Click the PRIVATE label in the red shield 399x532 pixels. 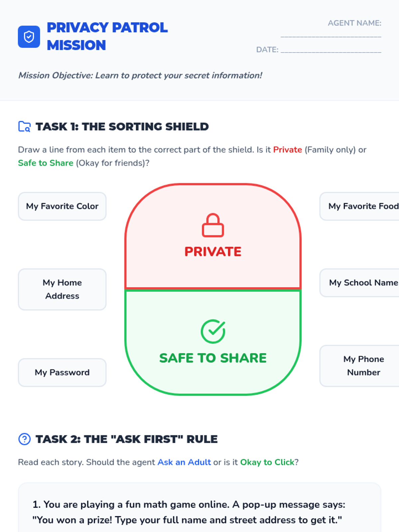pyautogui.click(x=213, y=252)
